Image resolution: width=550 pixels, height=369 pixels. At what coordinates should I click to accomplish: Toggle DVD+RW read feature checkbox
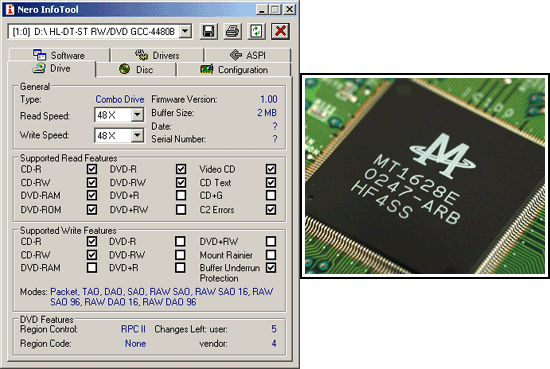pos(181,210)
